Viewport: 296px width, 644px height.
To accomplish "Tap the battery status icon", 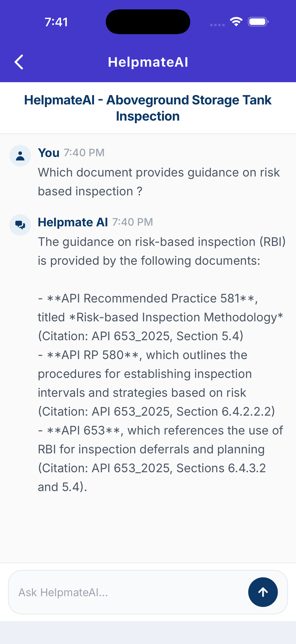I will (258, 22).
